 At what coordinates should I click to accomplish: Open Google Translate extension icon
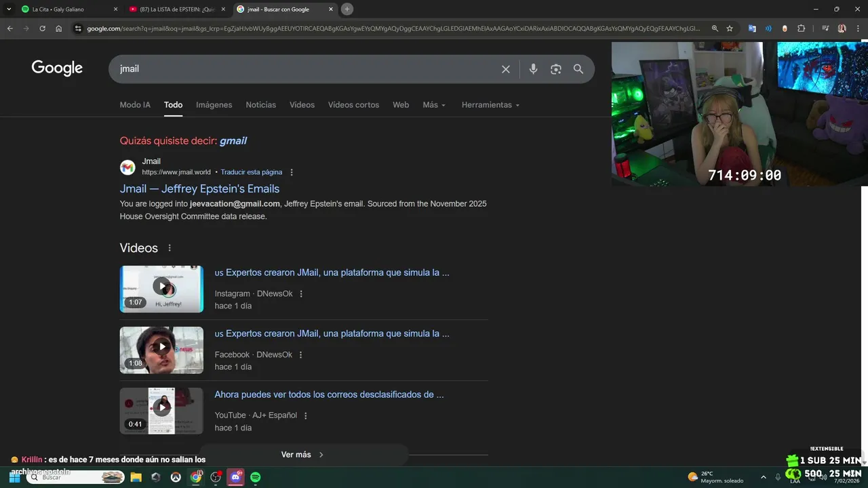[x=752, y=28]
